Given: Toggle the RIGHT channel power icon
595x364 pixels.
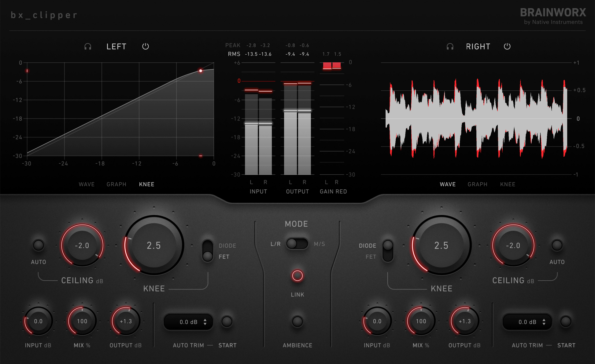Looking at the screenshot, I should (507, 46).
